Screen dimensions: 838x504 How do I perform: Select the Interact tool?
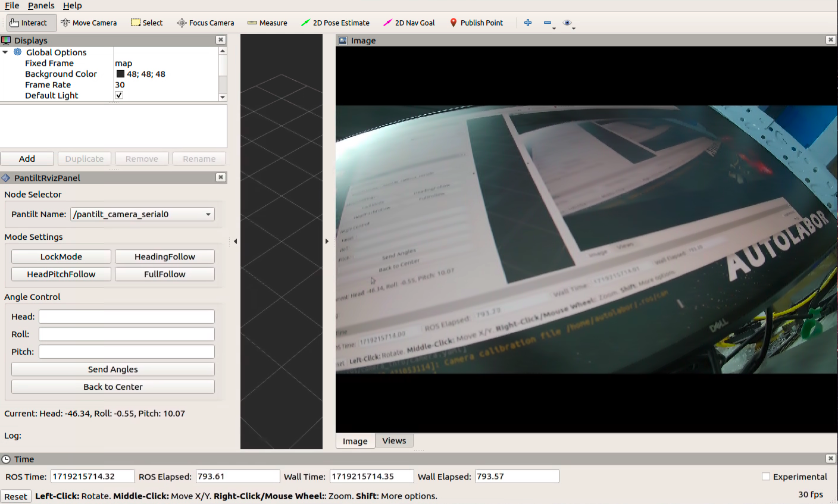[29, 23]
